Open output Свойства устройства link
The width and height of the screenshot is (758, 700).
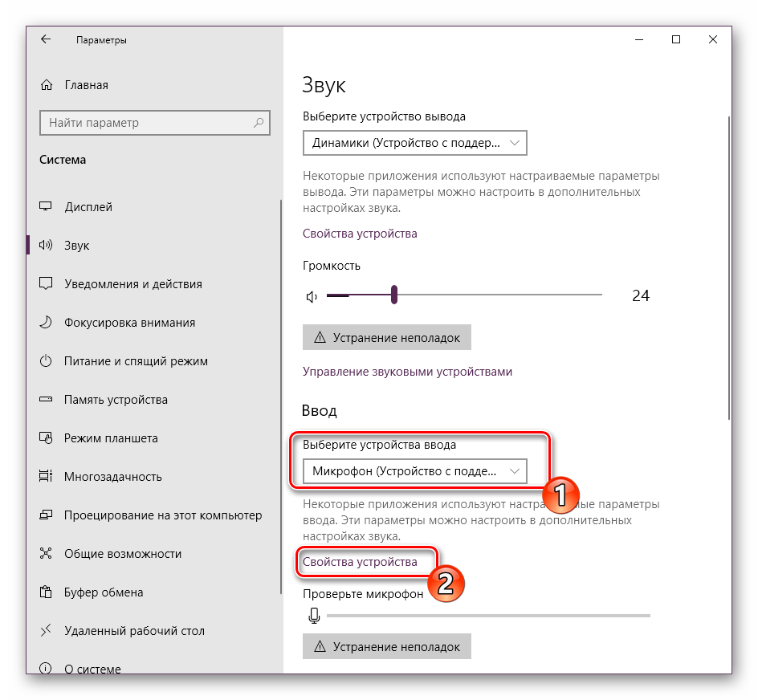[360, 234]
